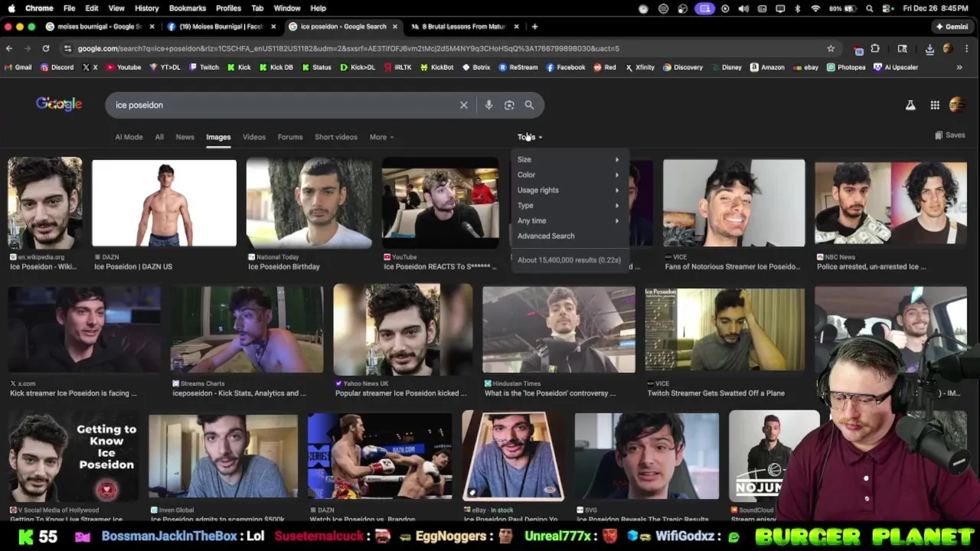The width and height of the screenshot is (980, 551).
Task: Open Discord bookmark
Action: pyautogui.click(x=57, y=67)
